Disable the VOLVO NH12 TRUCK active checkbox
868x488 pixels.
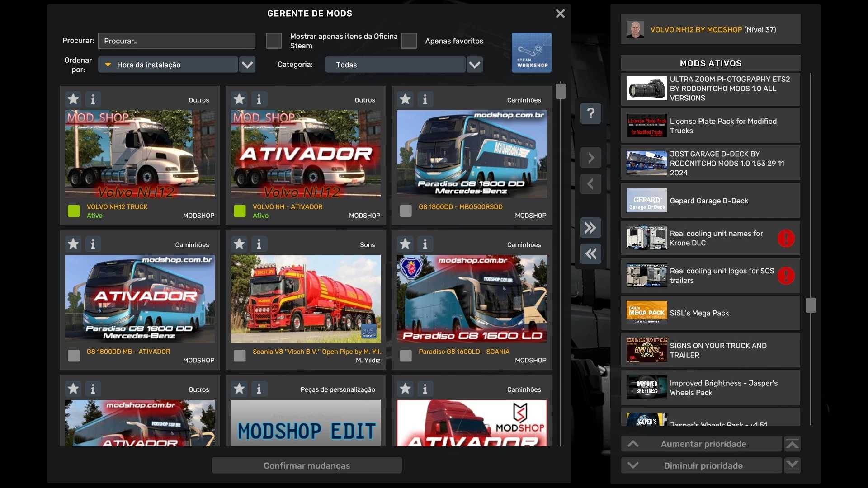click(x=74, y=211)
